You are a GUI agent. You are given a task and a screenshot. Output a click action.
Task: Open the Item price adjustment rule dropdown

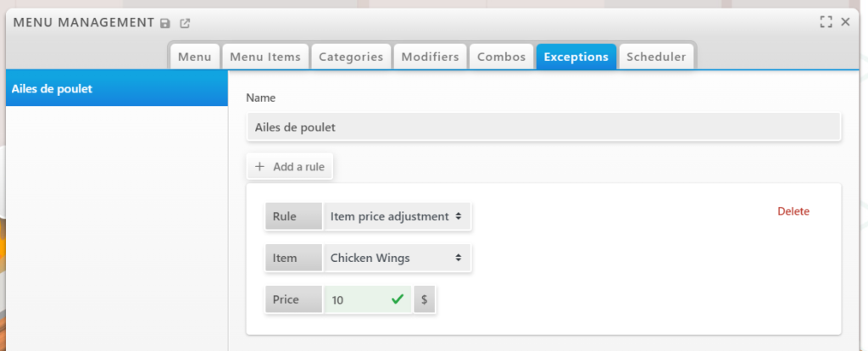click(x=397, y=216)
